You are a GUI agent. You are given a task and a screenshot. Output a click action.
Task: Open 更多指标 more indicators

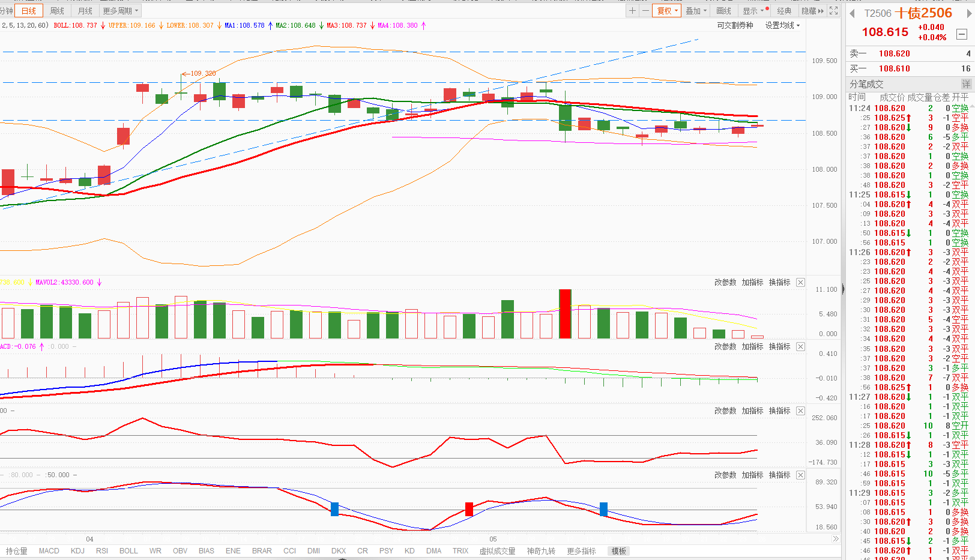pyautogui.click(x=581, y=551)
